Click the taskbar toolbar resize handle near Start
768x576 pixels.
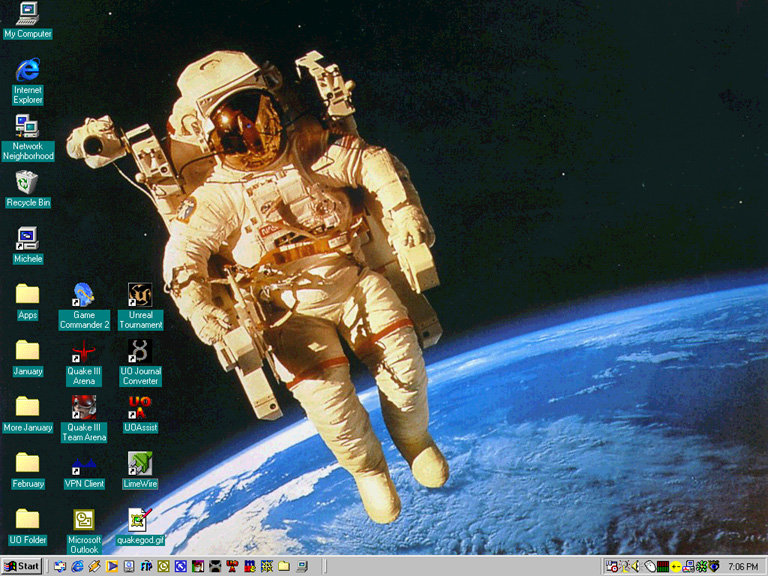click(48, 566)
